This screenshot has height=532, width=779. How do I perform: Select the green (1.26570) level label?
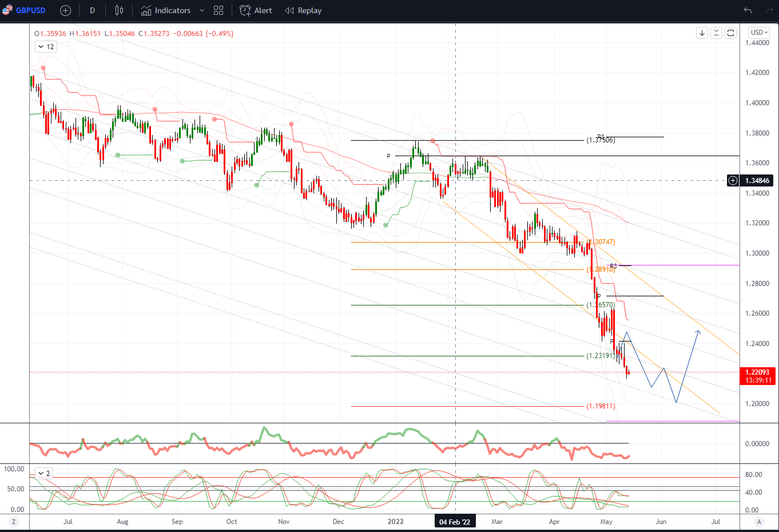[601, 305]
